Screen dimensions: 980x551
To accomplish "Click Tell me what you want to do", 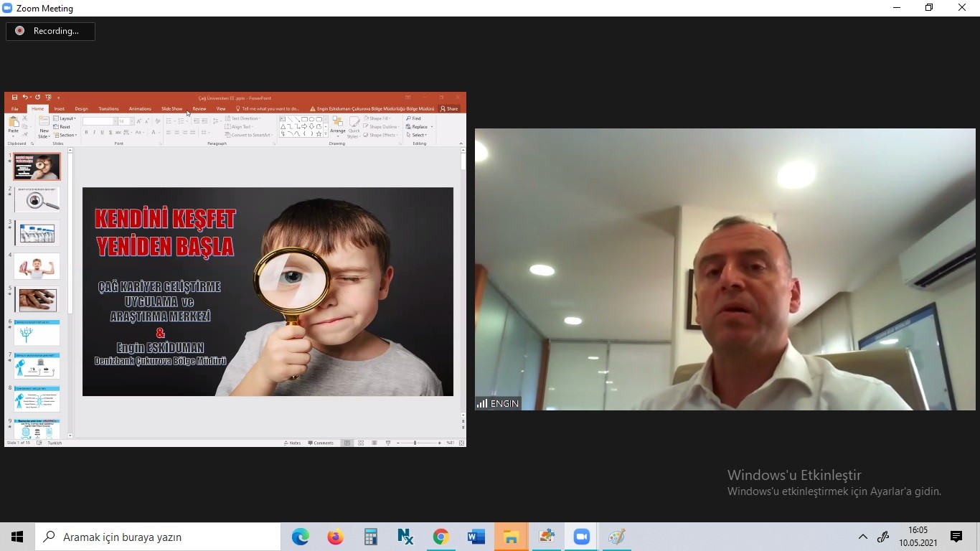I will 268,108.
